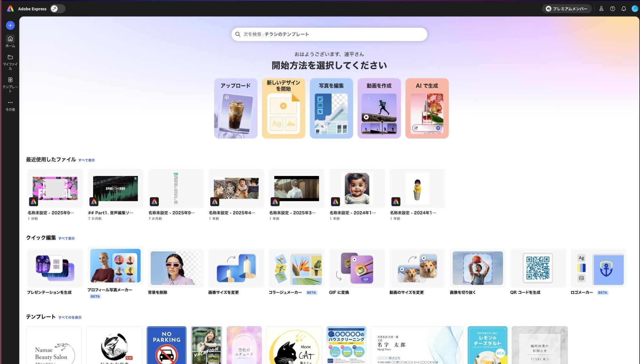Open 画像サイズを変更 quick action
The height and width of the screenshot is (364, 640).
pos(236,272)
